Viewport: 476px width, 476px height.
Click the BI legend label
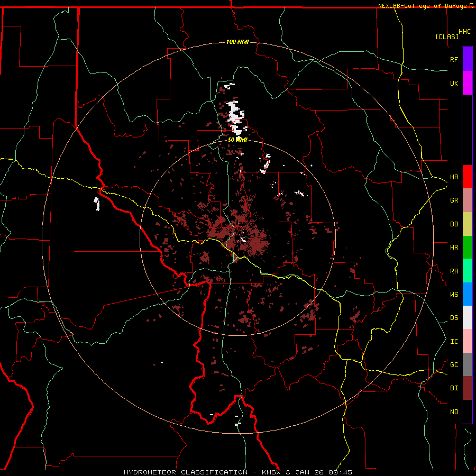click(454, 388)
